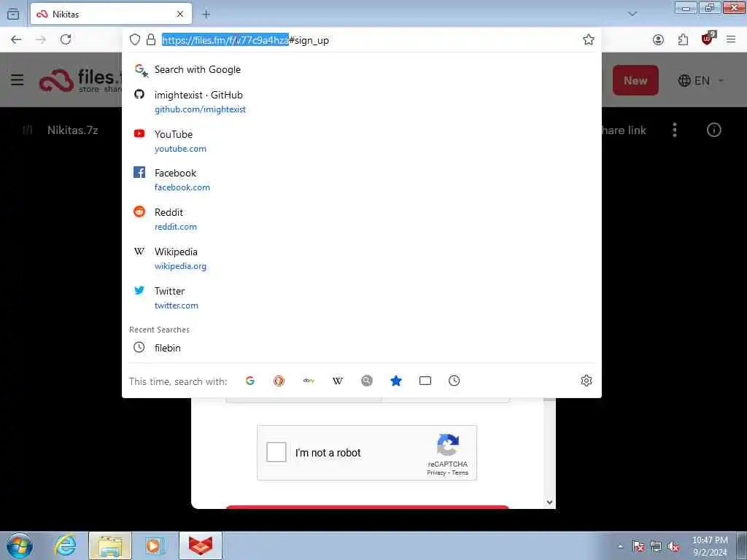Viewport: 747px width, 560px height.
Task: Open the reCAPTCHA Privacy link
Action: [436, 472]
